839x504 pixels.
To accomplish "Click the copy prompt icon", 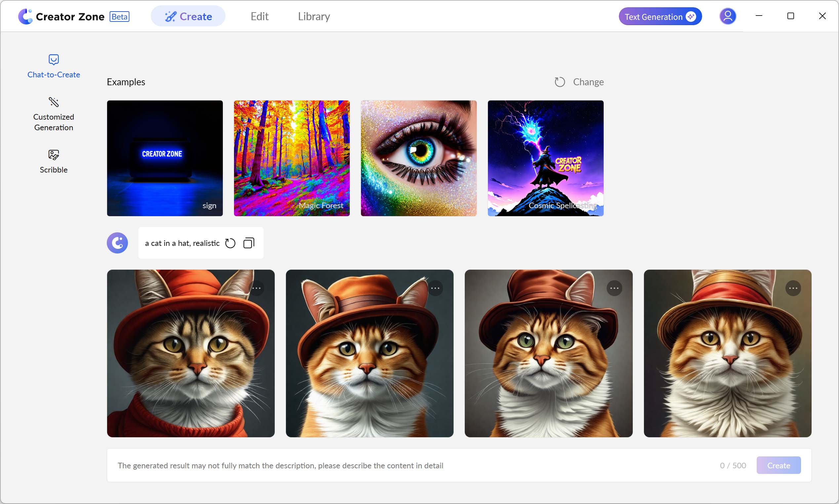I will click(x=249, y=243).
